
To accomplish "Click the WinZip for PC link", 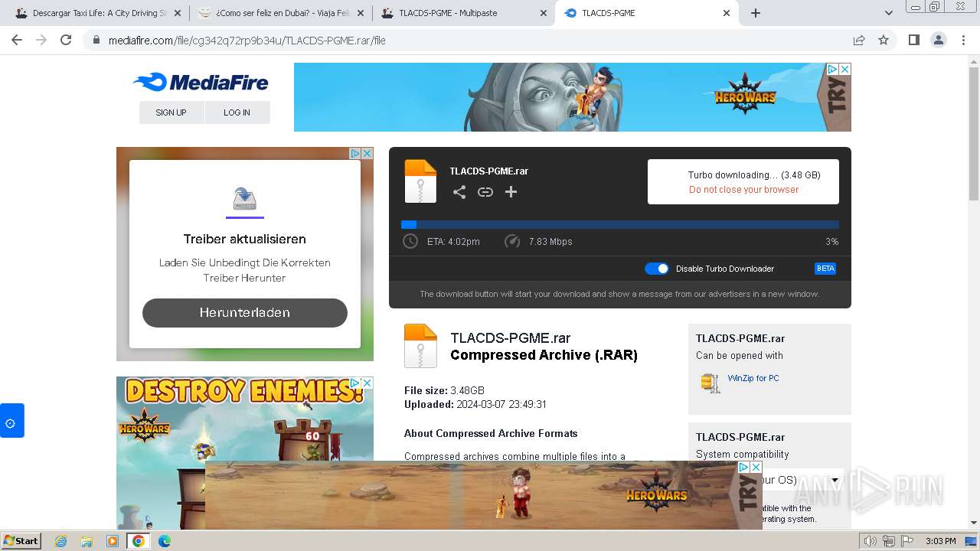I will pyautogui.click(x=753, y=378).
